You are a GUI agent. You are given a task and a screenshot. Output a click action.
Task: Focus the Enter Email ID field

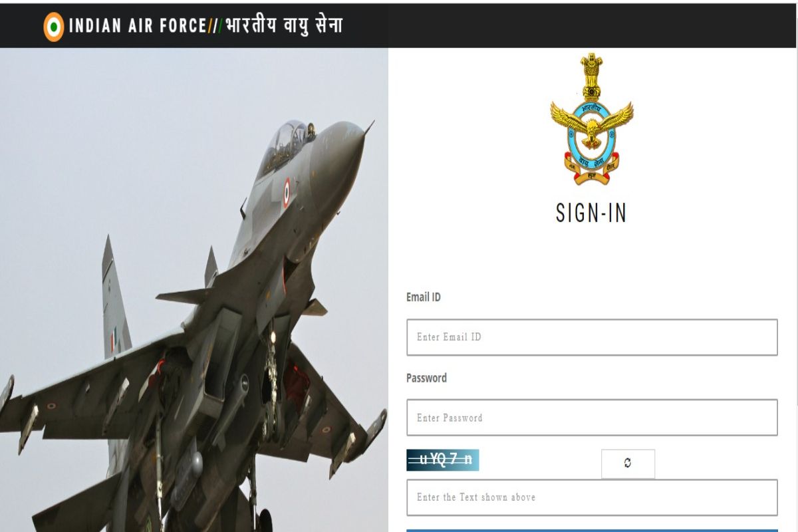pyautogui.click(x=592, y=337)
